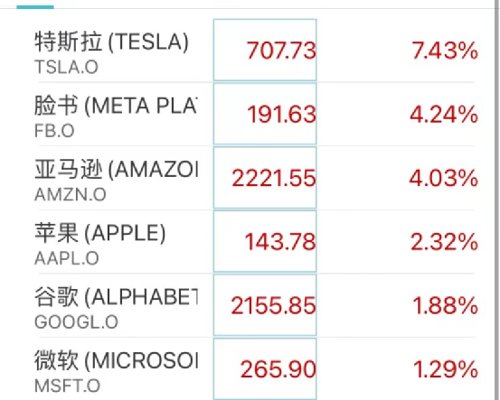Select the GOOGL.O ticker symbol
Image resolution: width=500 pixels, height=400 pixels.
[x=76, y=322]
